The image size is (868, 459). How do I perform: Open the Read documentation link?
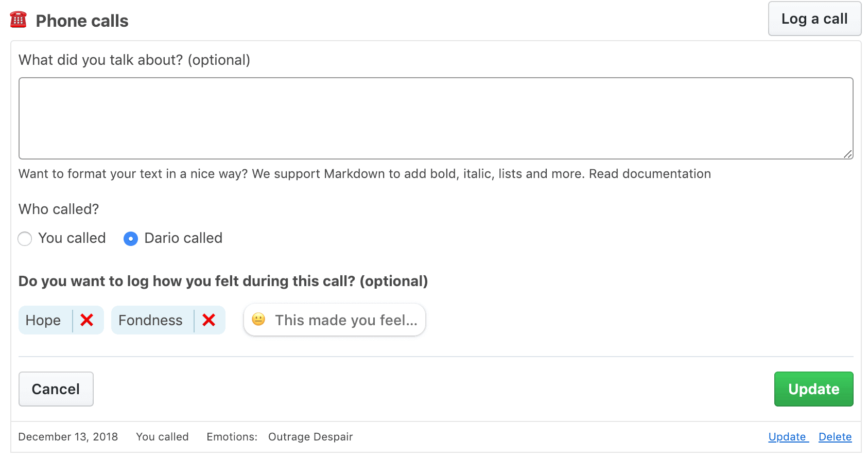point(650,174)
